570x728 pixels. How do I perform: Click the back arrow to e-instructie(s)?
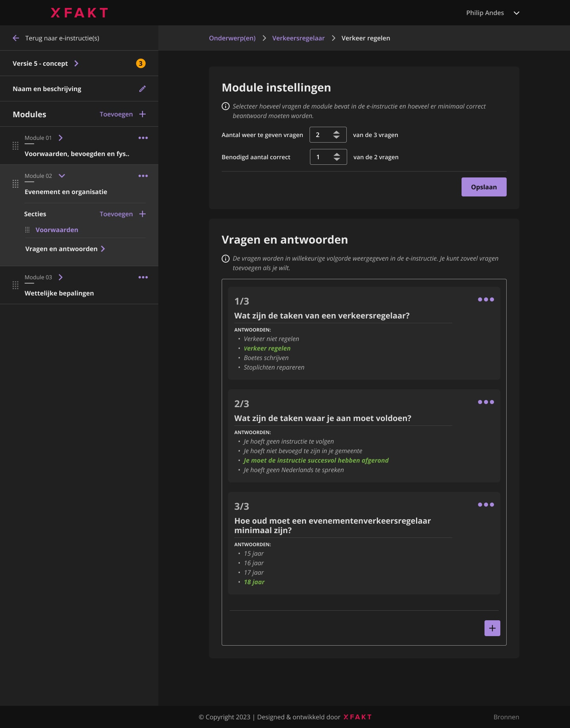click(16, 38)
